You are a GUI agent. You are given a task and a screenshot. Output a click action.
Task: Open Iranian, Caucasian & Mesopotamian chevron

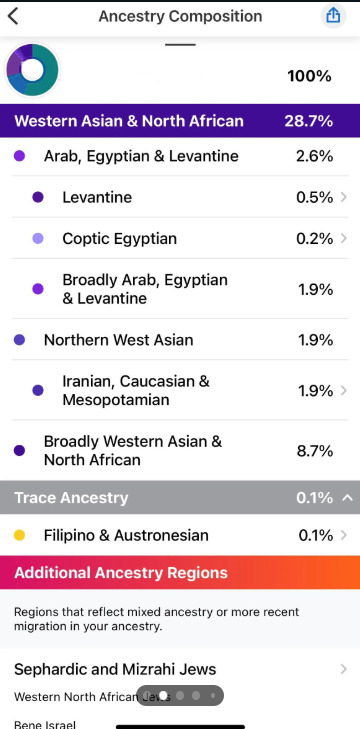344,391
